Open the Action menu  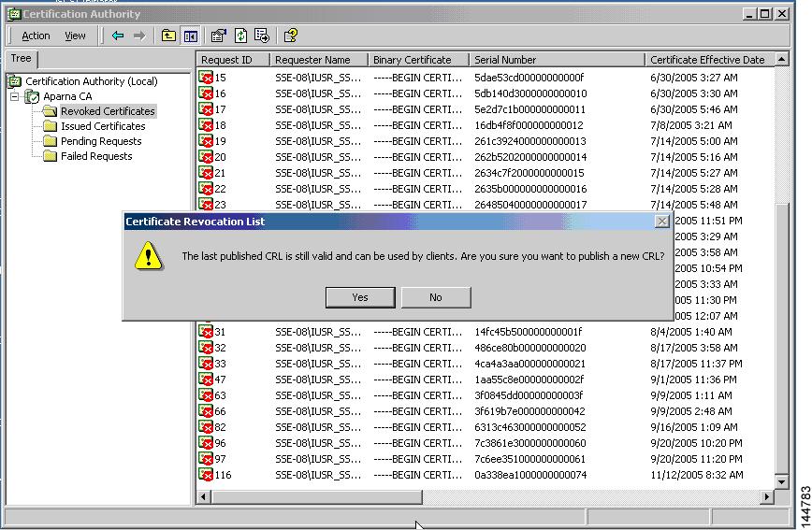click(x=36, y=36)
